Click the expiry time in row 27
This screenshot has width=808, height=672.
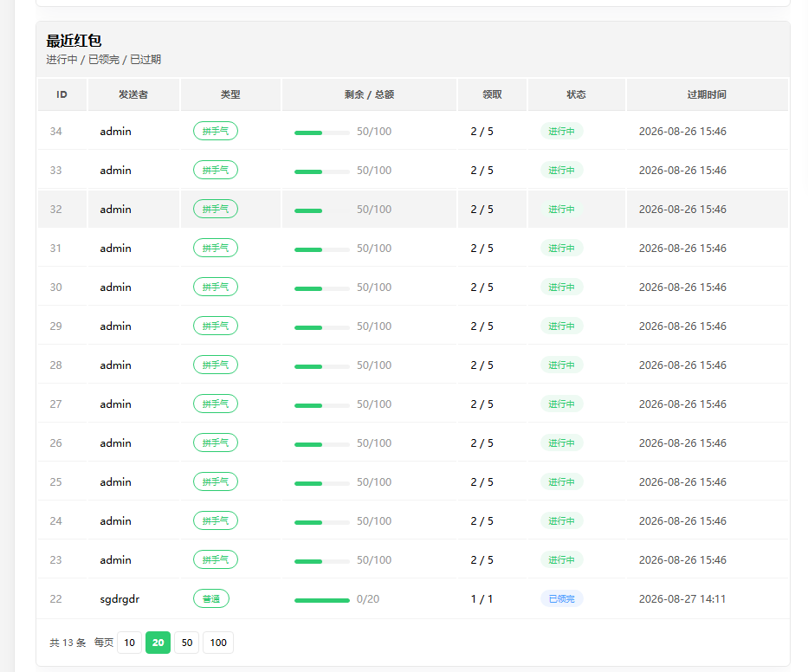pyautogui.click(x=682, y=404)
